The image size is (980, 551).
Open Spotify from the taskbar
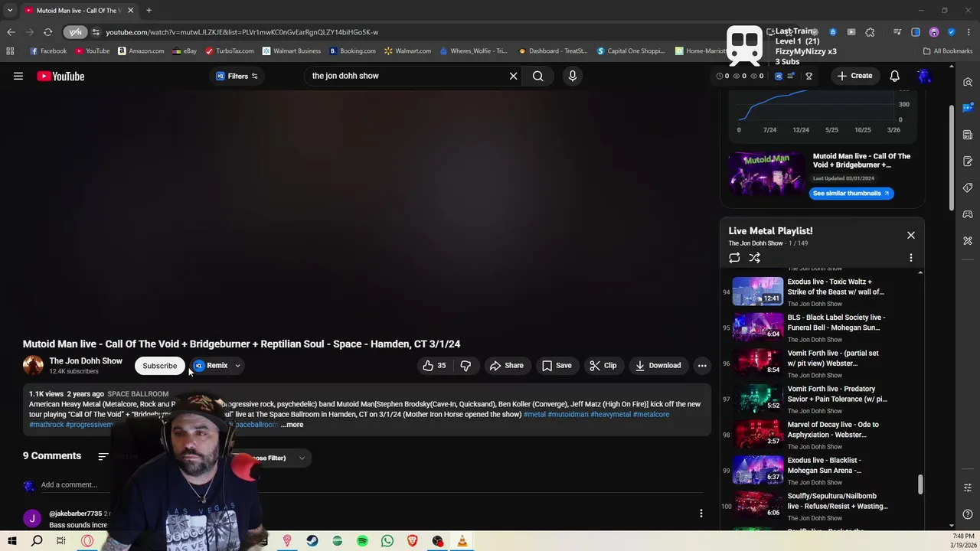coord(362,541)
